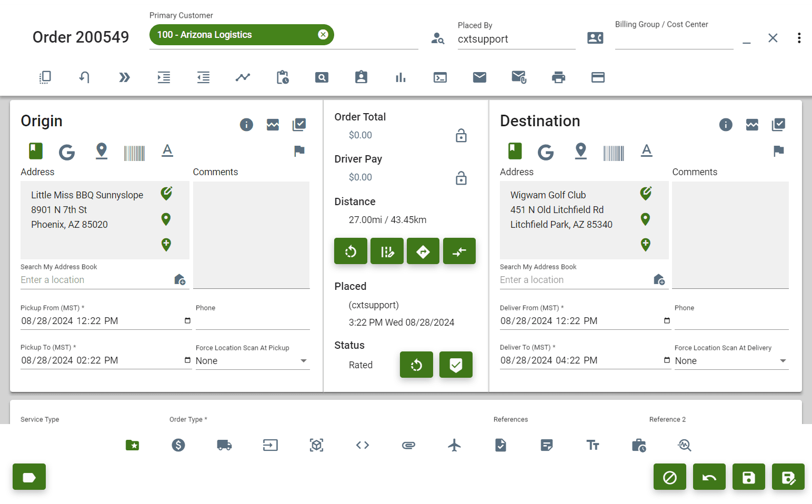Select the airplane icon in the bottom row
The height and width of the screenshot is (504, 812).
pyautogui.click(x=454, y=445)
